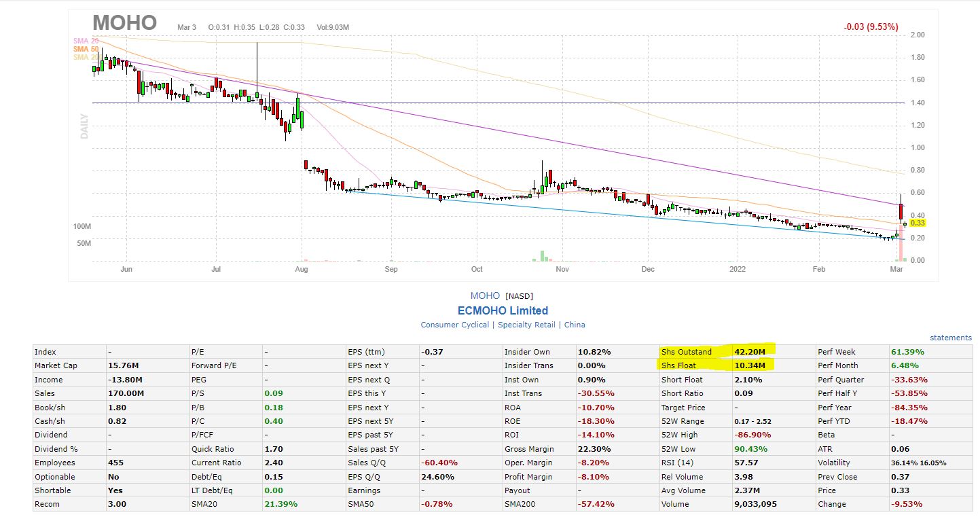Click the 170.00M sales value
This screenshot has width=980, height=521.
coord(126,393)
